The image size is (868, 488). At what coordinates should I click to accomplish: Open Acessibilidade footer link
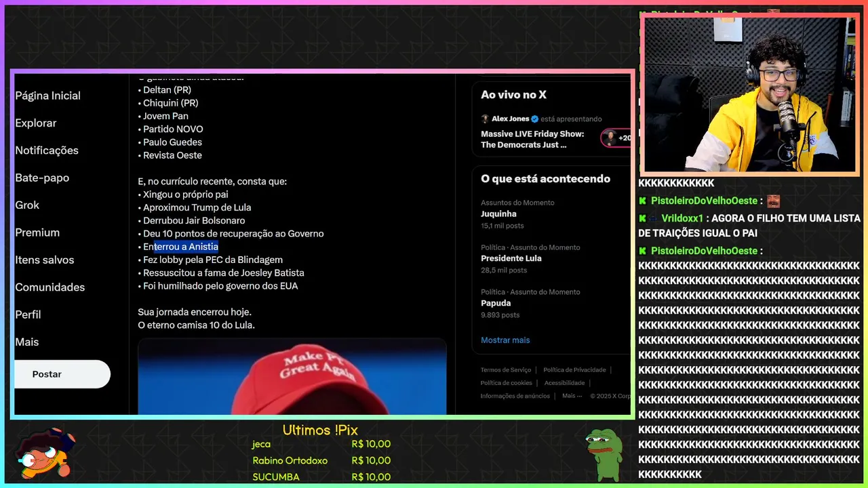coord(564,383)
